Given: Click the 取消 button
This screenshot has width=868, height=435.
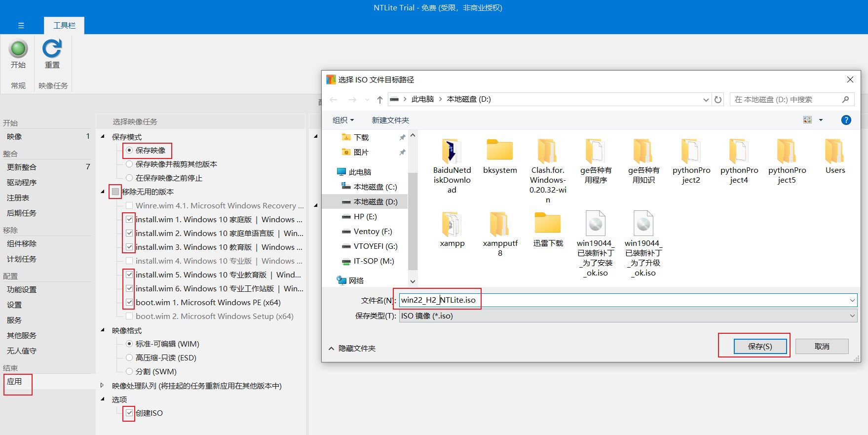Looking at the screenshot, I should [822, 347].
